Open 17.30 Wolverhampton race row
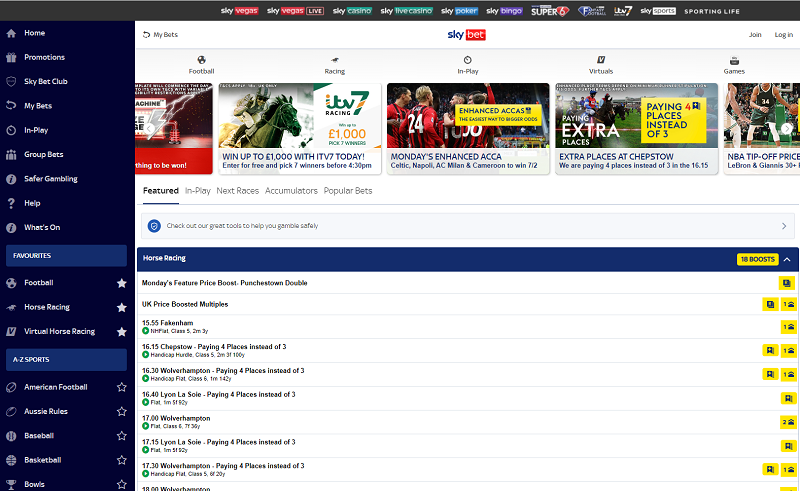 [466, 470]
